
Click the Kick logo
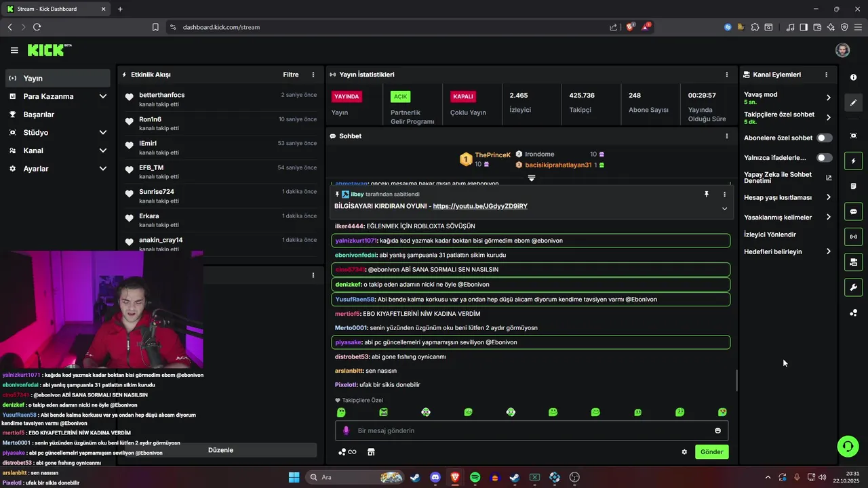(49, 50)
